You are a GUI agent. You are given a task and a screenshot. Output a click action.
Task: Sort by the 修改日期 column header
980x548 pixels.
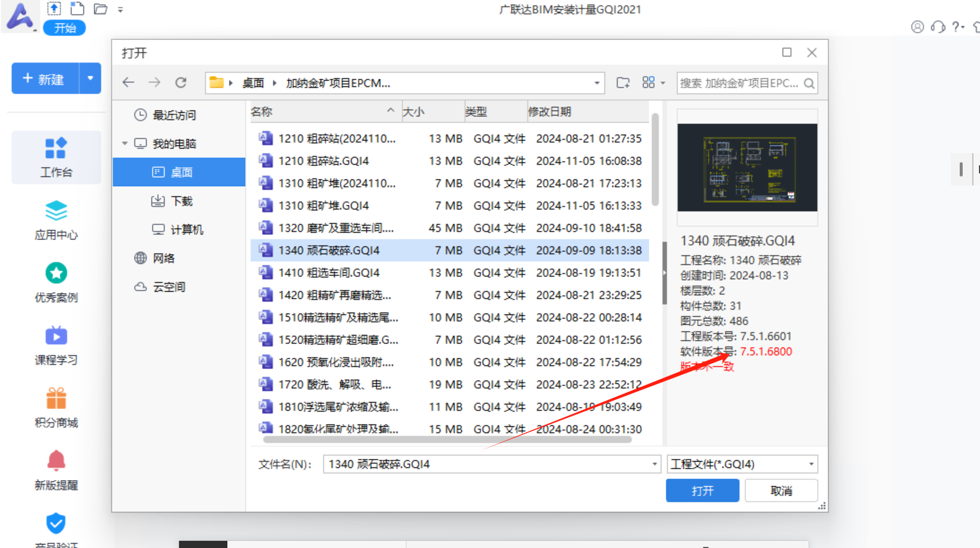point(587,112)
